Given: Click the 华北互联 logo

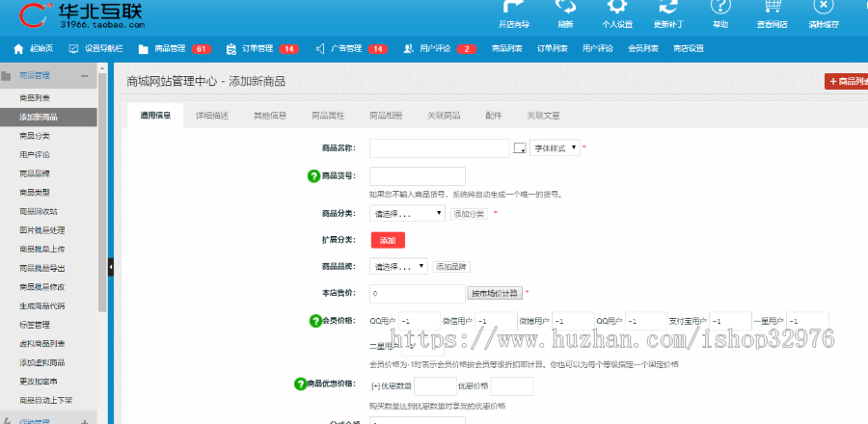Looking at the screenshot, I should [82, 14].
